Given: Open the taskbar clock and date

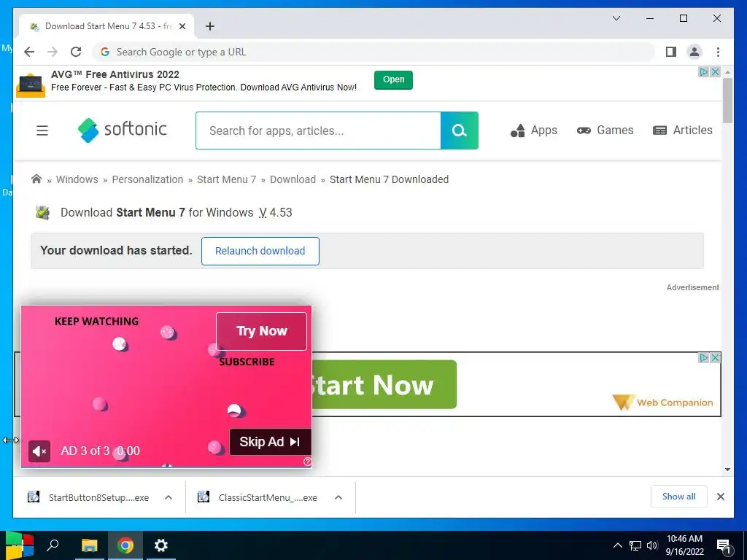Looking at the screenshot, I should pyautogui.click(x=684, y=545).
